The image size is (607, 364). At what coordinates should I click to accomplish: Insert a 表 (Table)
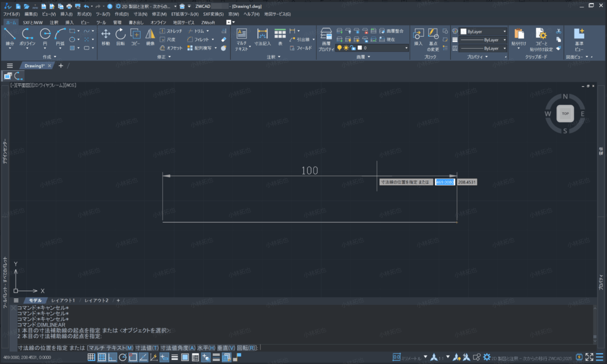(x=280, y=38)
